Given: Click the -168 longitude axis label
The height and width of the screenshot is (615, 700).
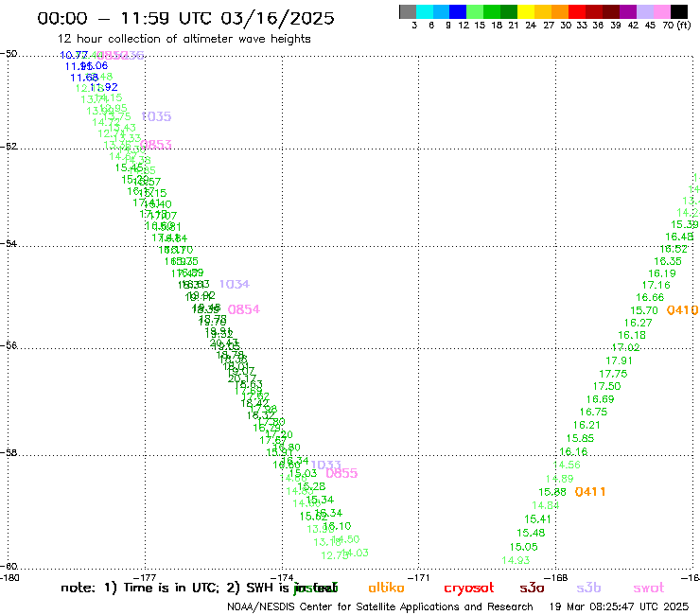Looking at the screenshot, I should [556, 577].
